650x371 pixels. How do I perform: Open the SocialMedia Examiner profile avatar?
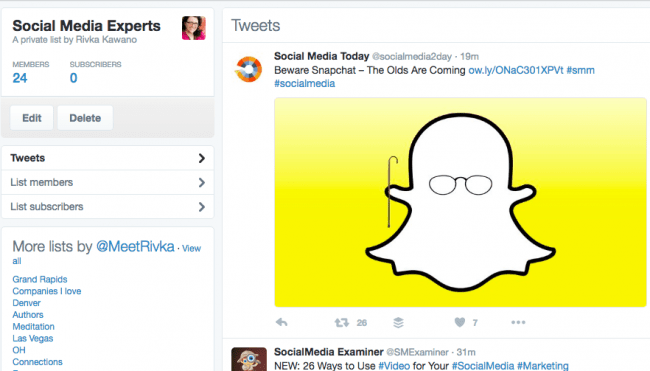[249, 359]
